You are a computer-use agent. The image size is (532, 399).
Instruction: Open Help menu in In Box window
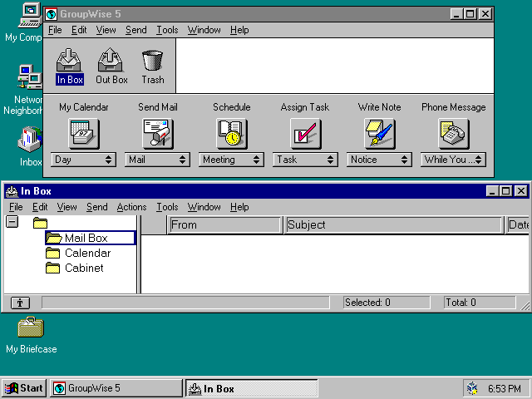pyautogui.click(x=239, y=207)
